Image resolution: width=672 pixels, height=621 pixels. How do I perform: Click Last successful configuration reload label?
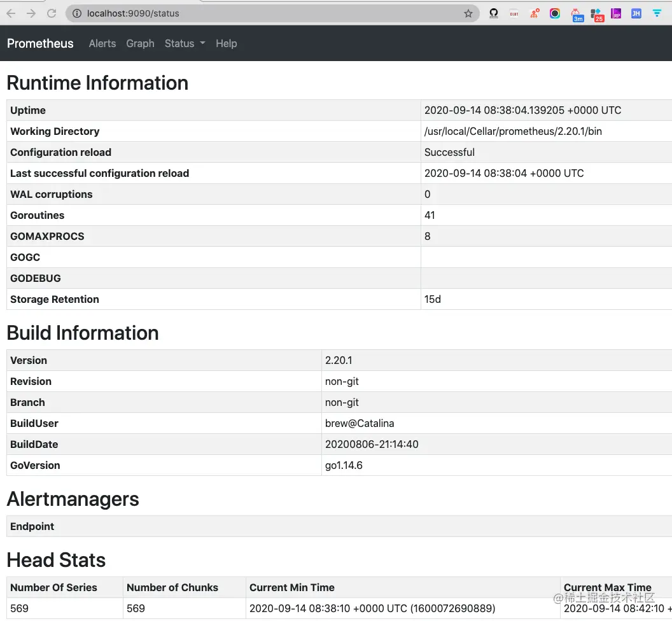99,173
